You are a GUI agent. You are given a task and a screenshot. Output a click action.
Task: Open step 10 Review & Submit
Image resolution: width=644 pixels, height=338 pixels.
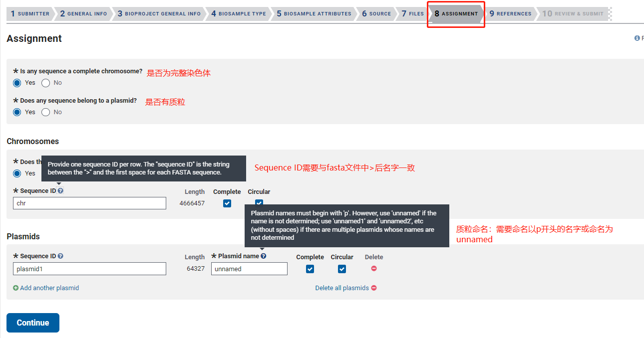[573, 13]
